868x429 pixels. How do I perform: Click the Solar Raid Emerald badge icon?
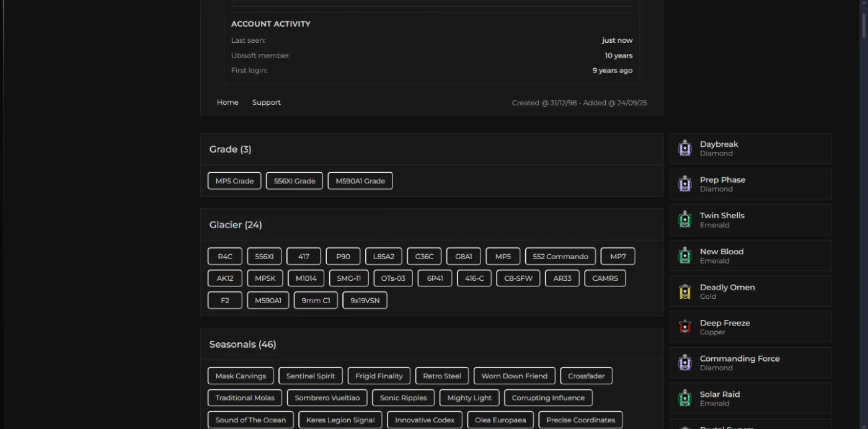pyautogui.click(x=684, y=399)
